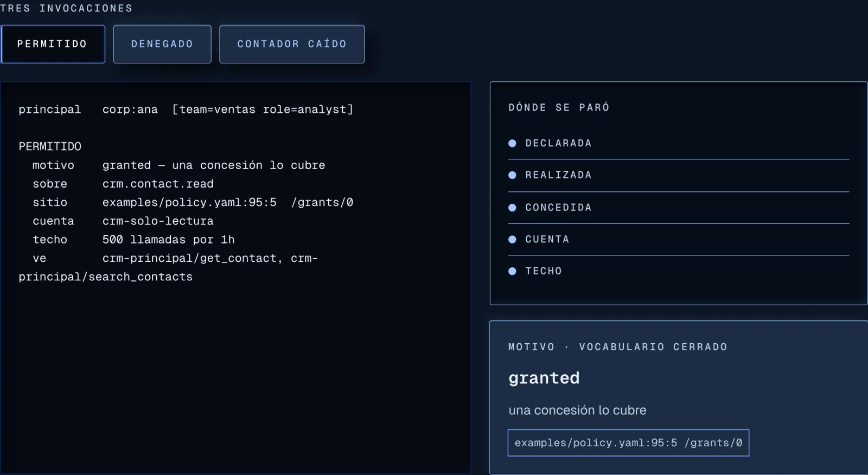
Task: Click the large 'granted' heading
Action: (x=544, y=378)
